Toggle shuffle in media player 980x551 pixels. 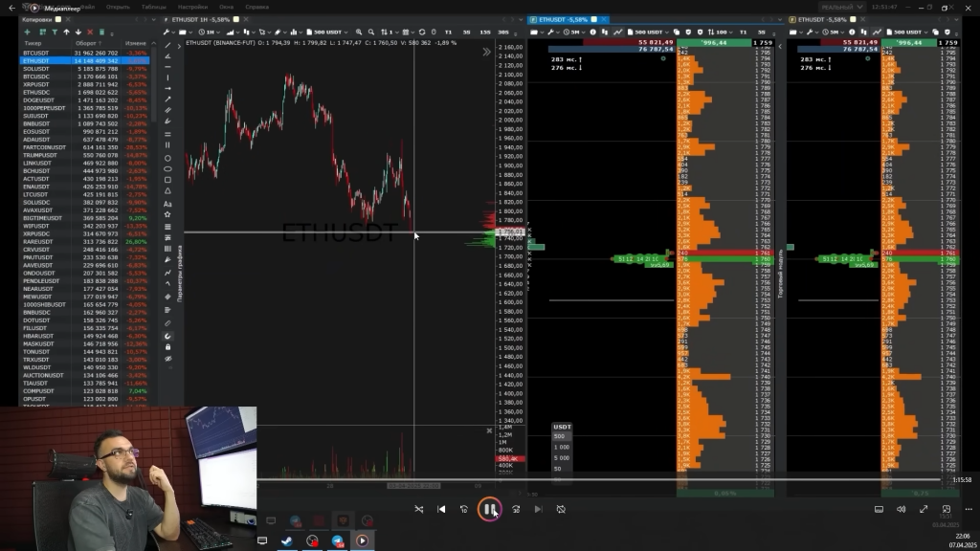point(419,509)
